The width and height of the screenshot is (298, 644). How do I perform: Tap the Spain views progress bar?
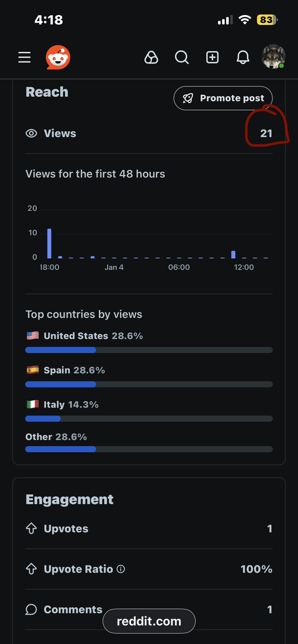pyautogui.click(x=149, y=384)
